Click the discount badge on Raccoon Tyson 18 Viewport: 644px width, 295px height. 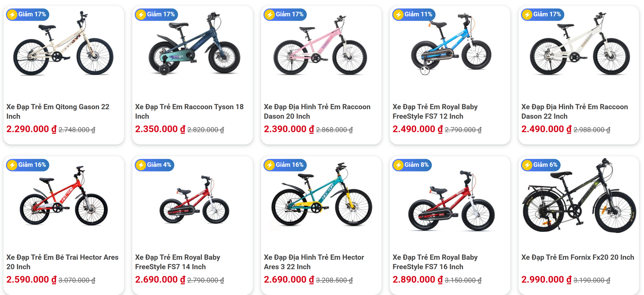(x=156, y=15)
